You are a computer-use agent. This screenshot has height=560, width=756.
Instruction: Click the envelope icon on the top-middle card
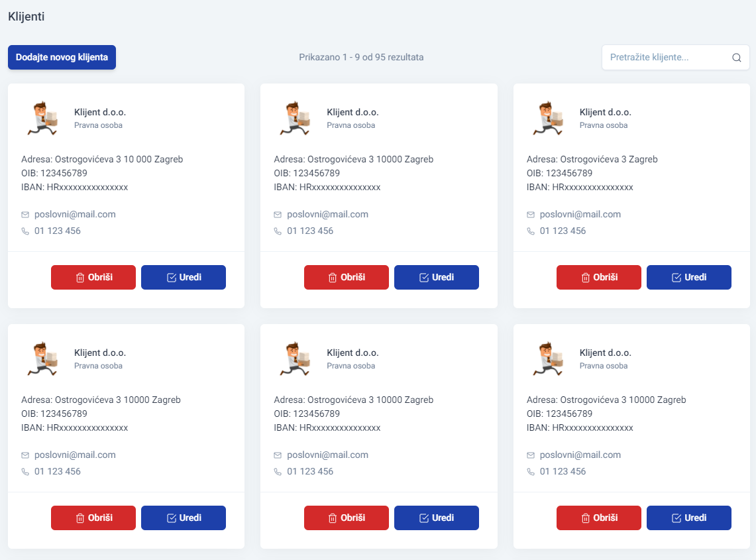click(278, 215)
